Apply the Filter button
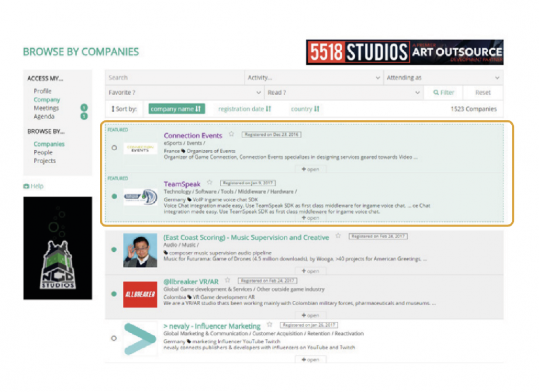 (x=444, y=93)
